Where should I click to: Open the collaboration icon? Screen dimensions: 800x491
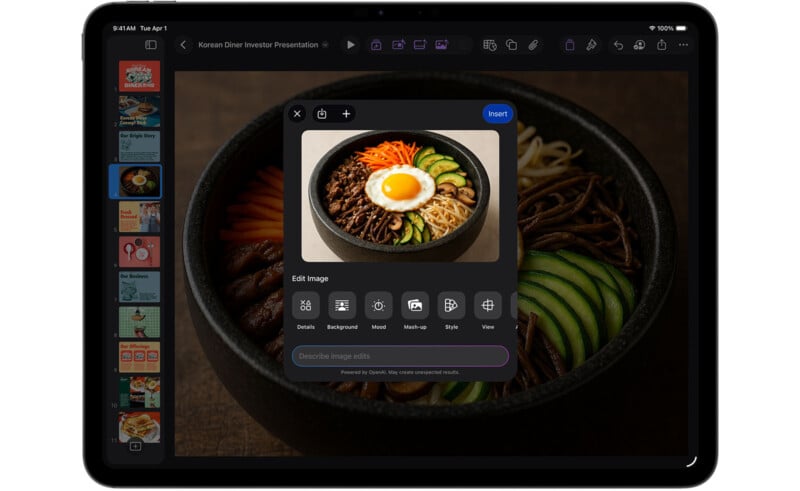click(639, 45)
